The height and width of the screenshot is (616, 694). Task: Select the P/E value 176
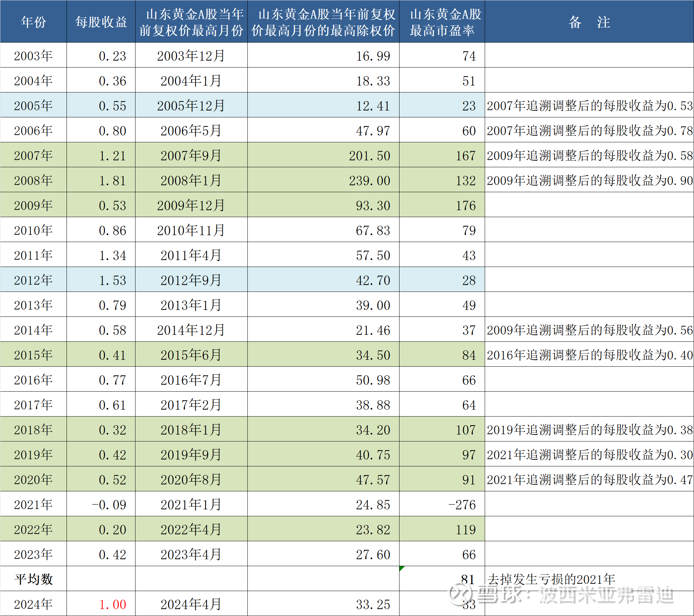tap(466, 206)
